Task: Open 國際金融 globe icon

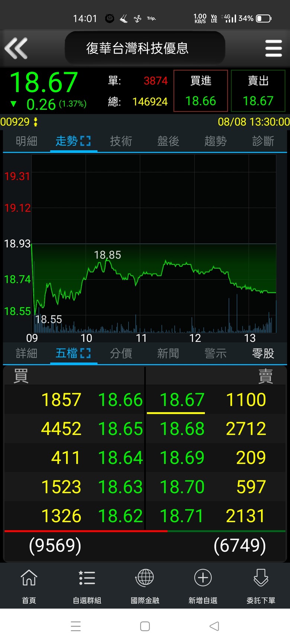Action: click(145, 577)
